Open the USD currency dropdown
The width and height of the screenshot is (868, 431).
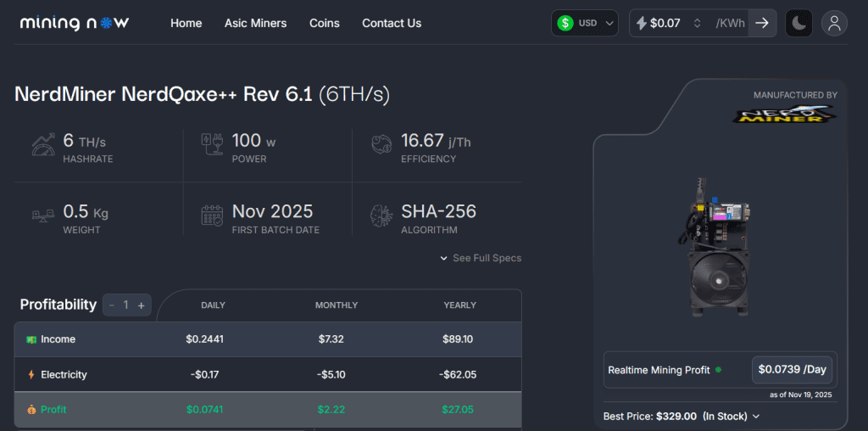coord(585,23)
